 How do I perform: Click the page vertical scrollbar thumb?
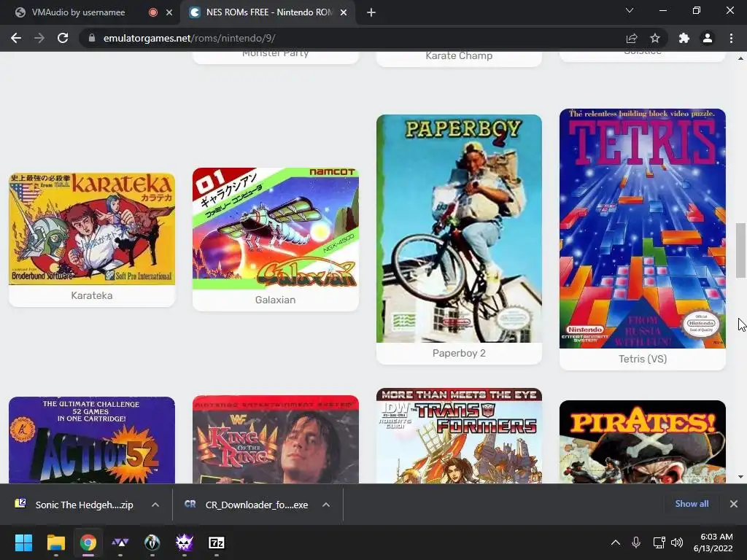coord(740,250)
